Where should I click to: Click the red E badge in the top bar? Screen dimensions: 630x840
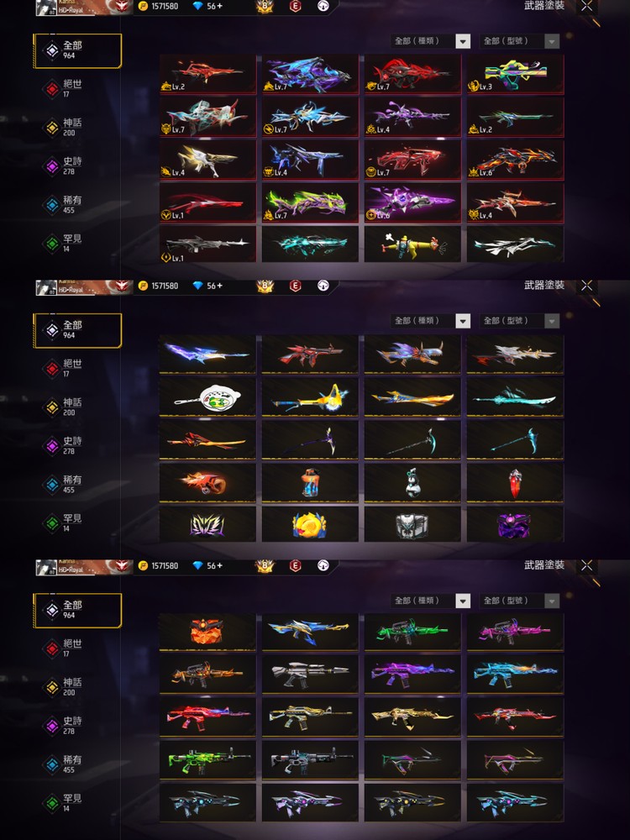tap(295, 6)
